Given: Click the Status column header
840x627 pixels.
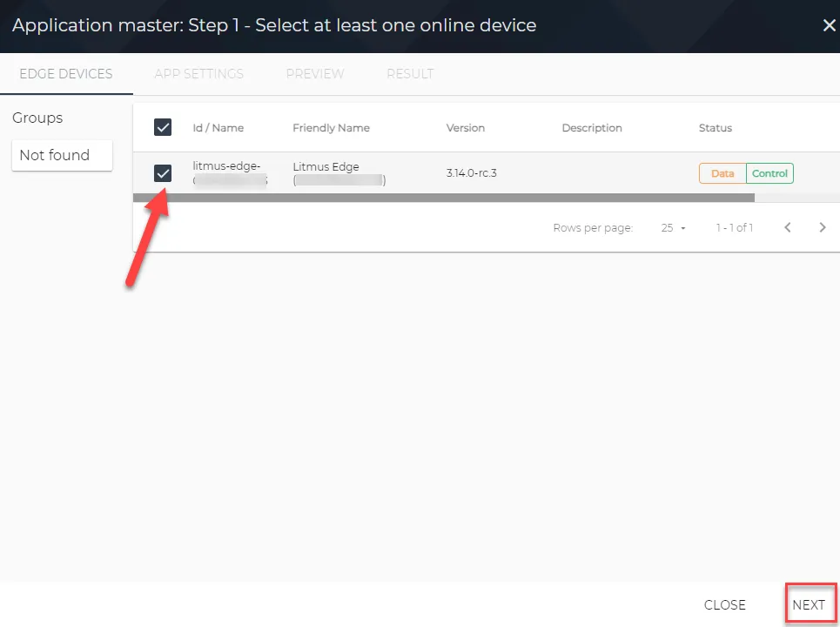Looking at the screenshot, I should pyautogui.click(x=716, y=128).
